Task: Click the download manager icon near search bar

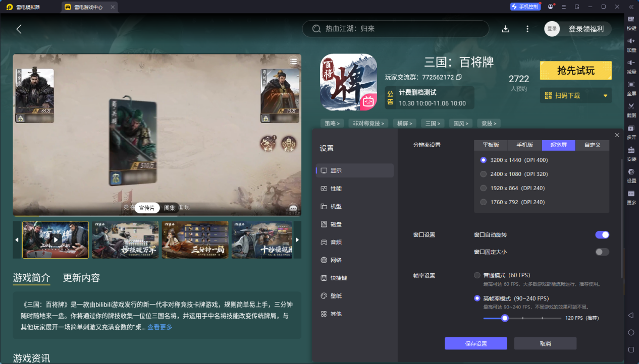Action: pyautogui.click(x=505, y=29)
